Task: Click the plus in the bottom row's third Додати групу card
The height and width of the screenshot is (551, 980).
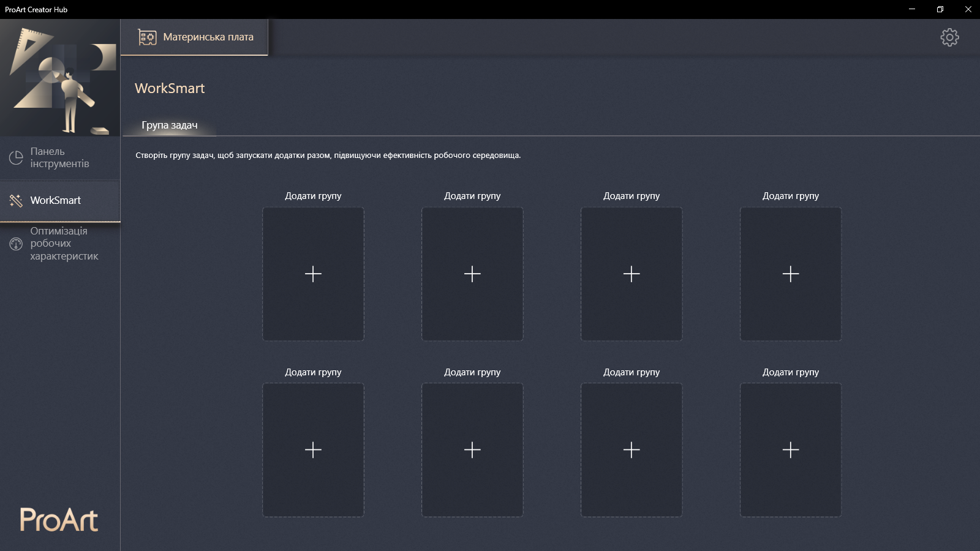Action: coord(631,450)
